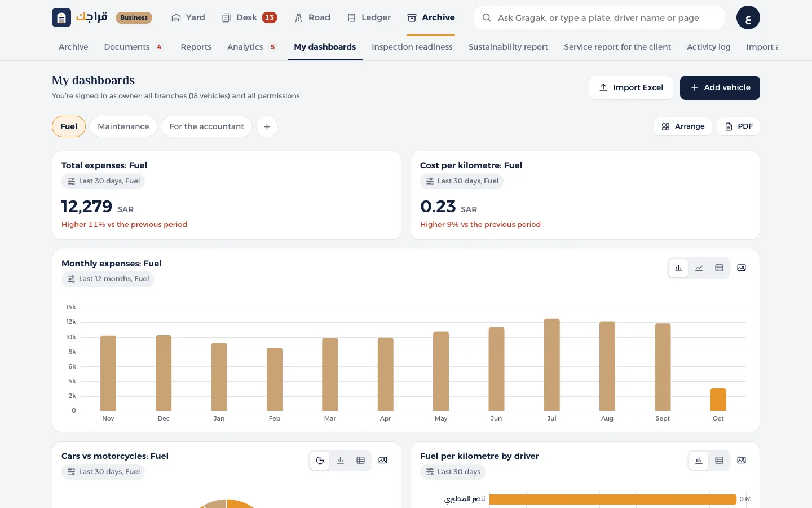Screen dimensions: 812x508
Task: Click the Gragak logo icon
Action: (x=61, y=17)
